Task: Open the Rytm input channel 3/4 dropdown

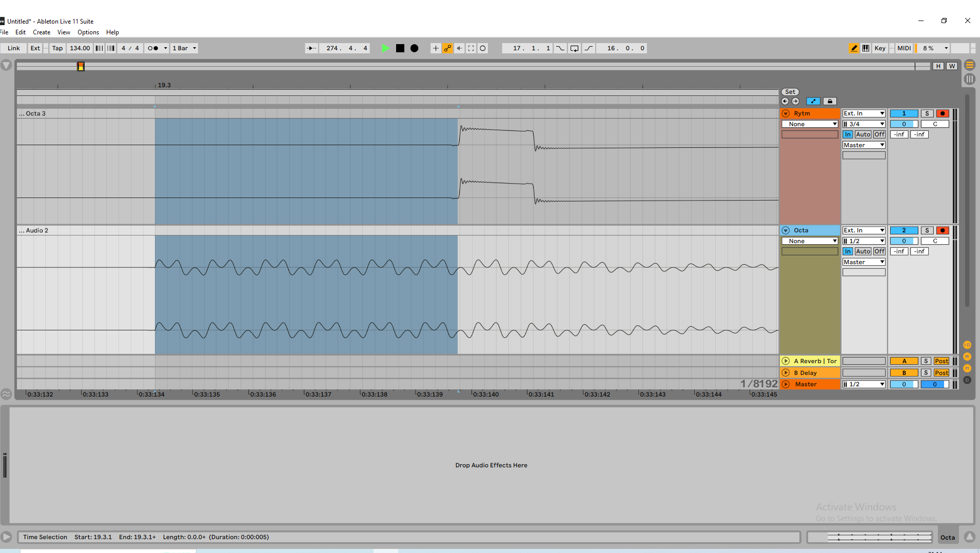Action: tap(864, 124)
